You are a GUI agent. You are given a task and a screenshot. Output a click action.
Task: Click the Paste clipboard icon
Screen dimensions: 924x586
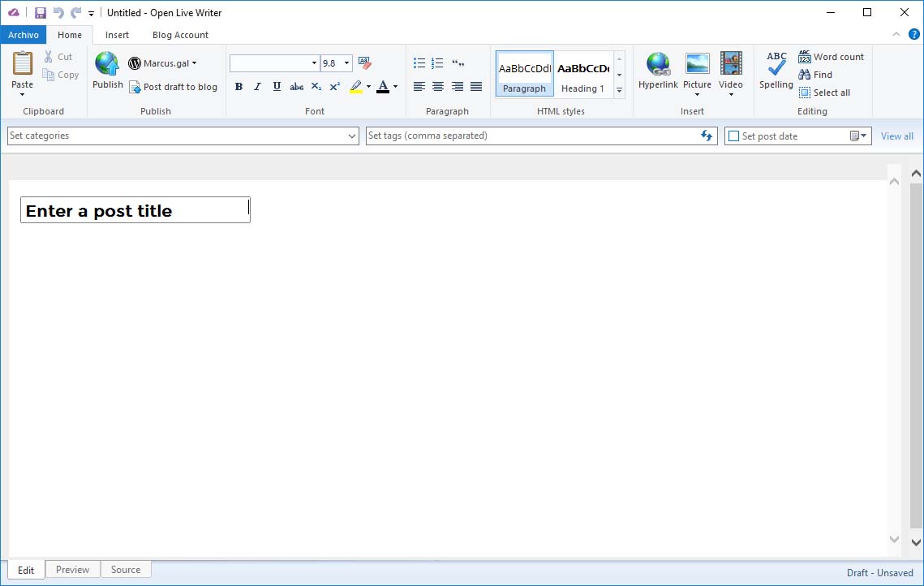23,63
